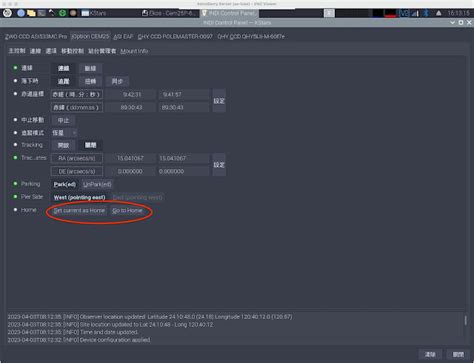Screen dimensions: 474x363
Task: Open the 連接 connection sub-tab
Action: pyautogui.click(x=35, y=51)
